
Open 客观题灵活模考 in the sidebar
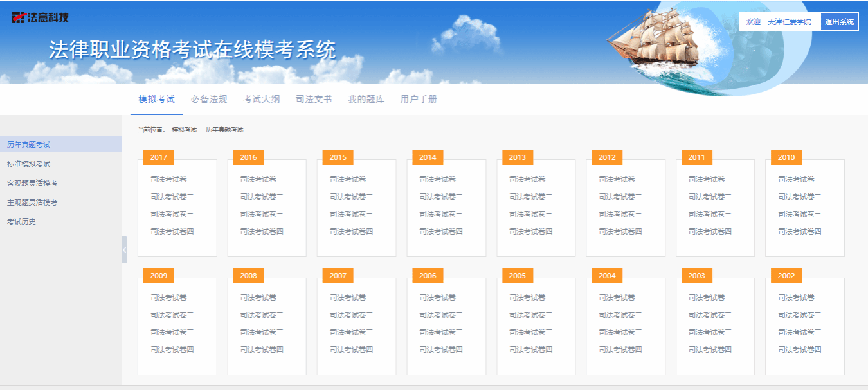(60, 183)
